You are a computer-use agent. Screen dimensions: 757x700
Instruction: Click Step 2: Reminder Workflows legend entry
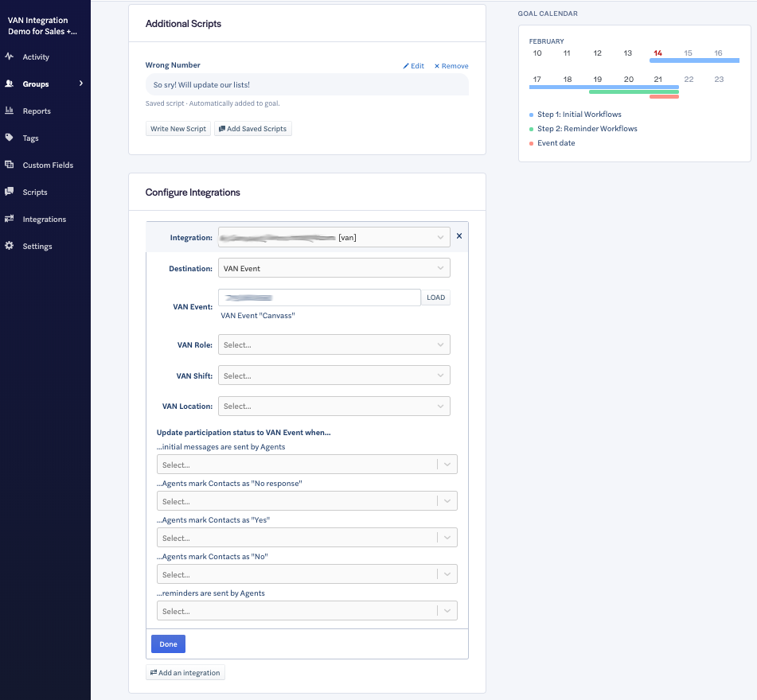583,129
